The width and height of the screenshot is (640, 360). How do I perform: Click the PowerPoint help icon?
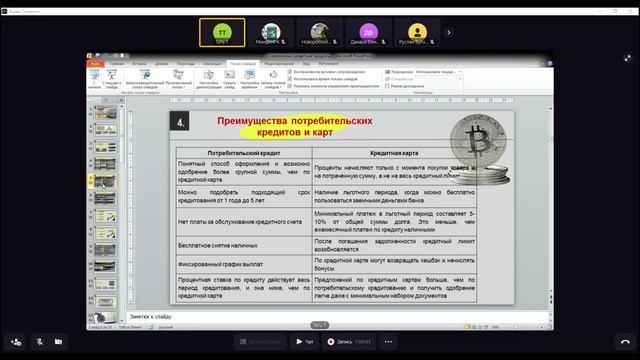[549, 63]
